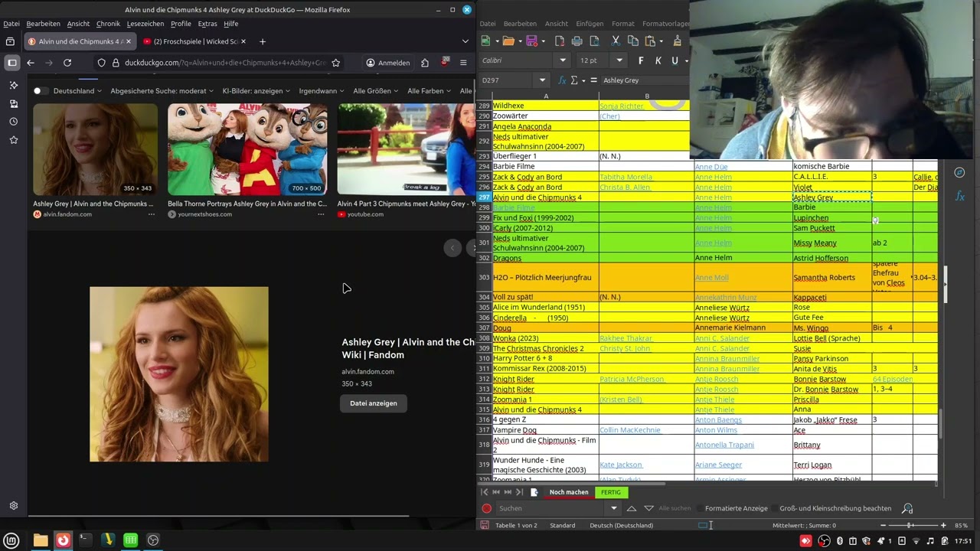Save the spreadsheet with the floppy icon

click(x=531, y=41)
